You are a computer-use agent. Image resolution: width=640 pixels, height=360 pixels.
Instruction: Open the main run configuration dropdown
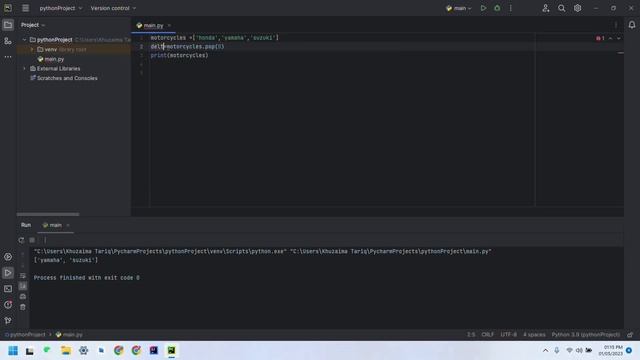459,8
